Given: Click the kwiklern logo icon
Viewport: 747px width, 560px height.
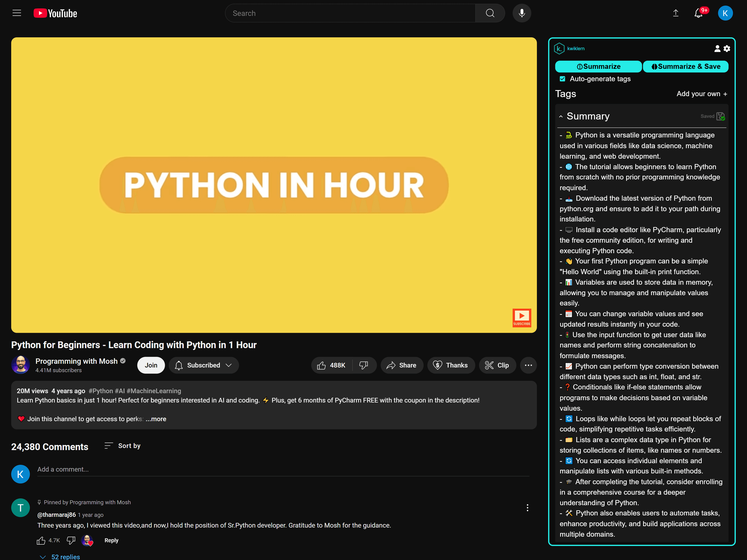Looking at the screenshot, I should click(559, 49).
